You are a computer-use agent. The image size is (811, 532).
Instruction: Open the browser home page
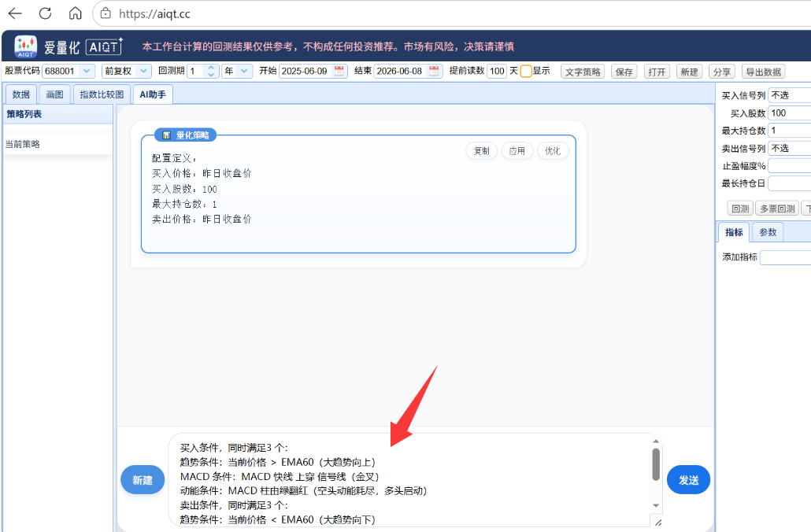pyautogui.click(x=75, y=13)
